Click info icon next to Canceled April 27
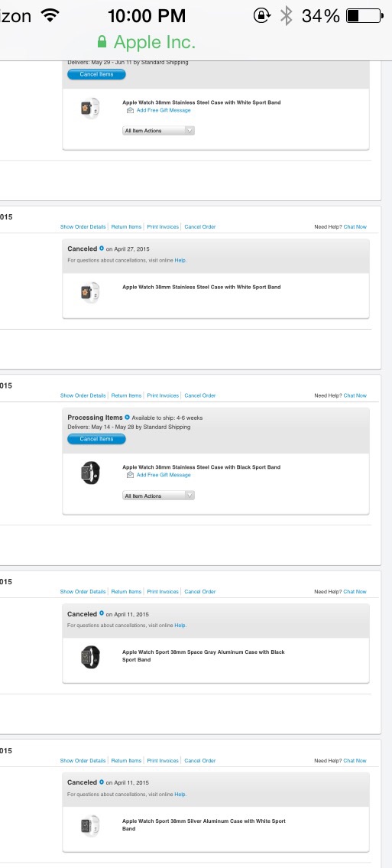This screenshot has width=392, height=868. (101, 249)
